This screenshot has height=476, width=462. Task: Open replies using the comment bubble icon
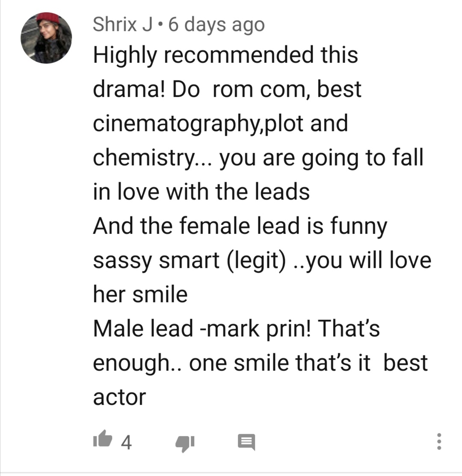[246, 442]
